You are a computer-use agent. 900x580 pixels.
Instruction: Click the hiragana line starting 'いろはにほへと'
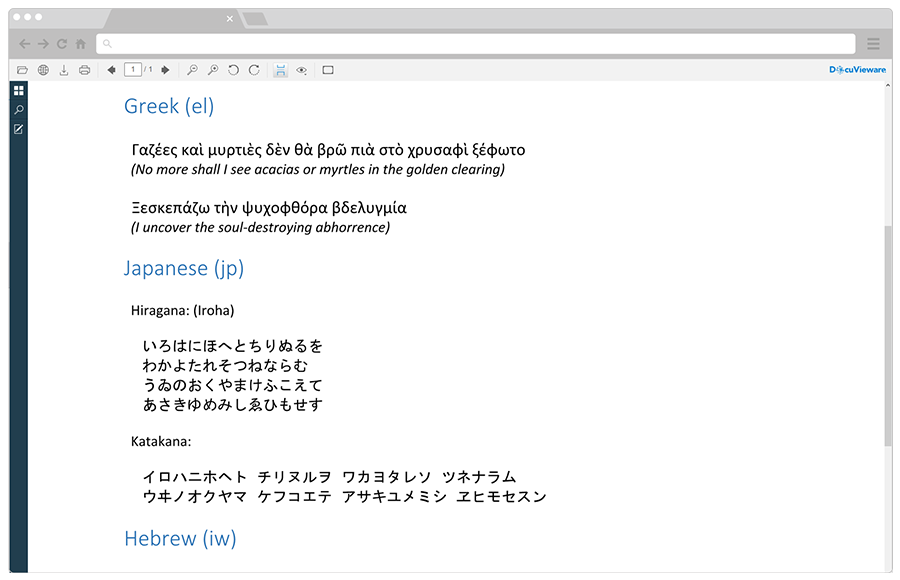tap(232, 346)
